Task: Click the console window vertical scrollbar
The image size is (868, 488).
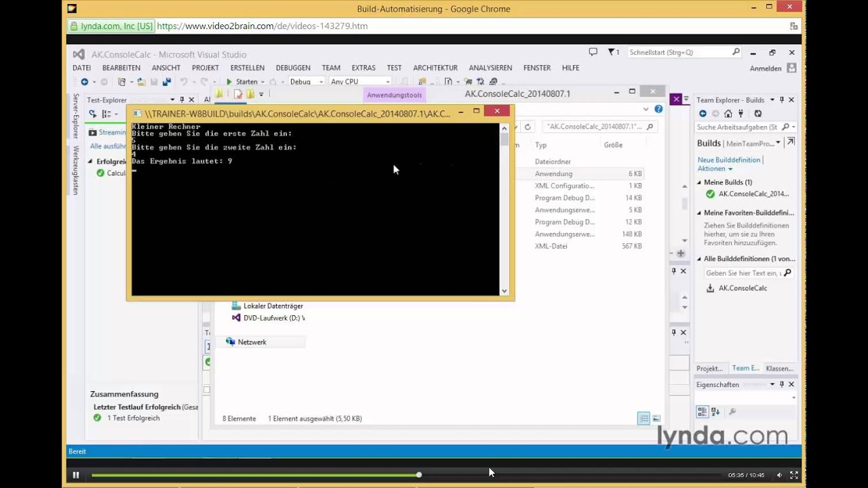Action: coord(504,209)
